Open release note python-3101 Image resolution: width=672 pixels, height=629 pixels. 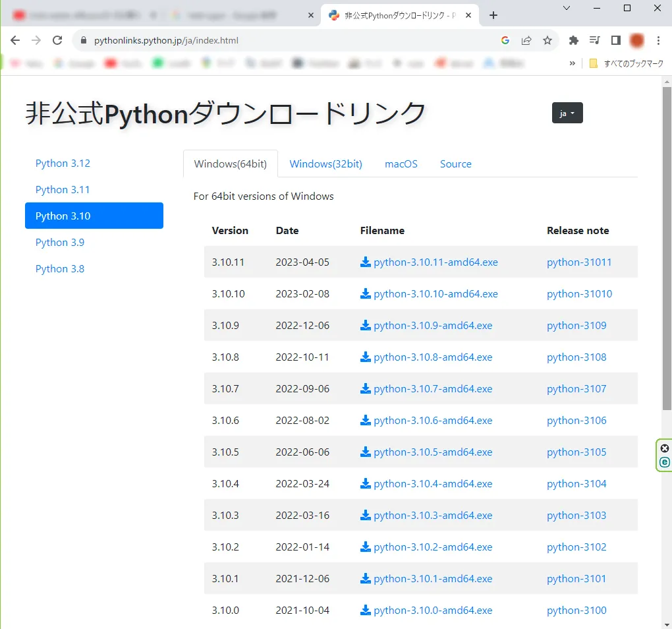576,578
